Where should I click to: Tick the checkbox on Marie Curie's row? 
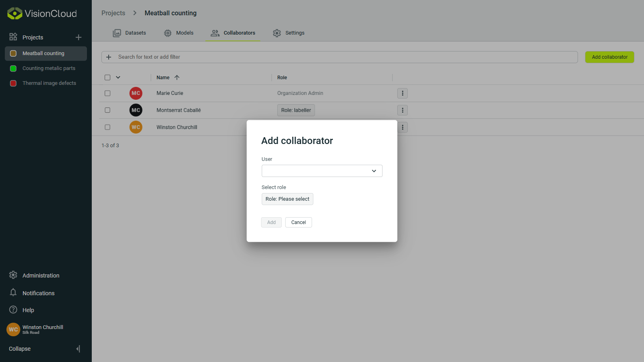coord(107,93)
